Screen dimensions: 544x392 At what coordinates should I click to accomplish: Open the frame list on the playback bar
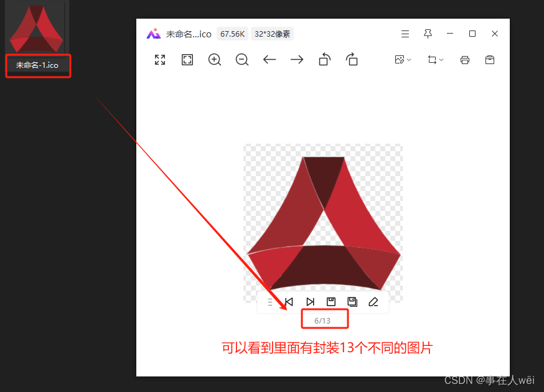(x=270, y=302)
